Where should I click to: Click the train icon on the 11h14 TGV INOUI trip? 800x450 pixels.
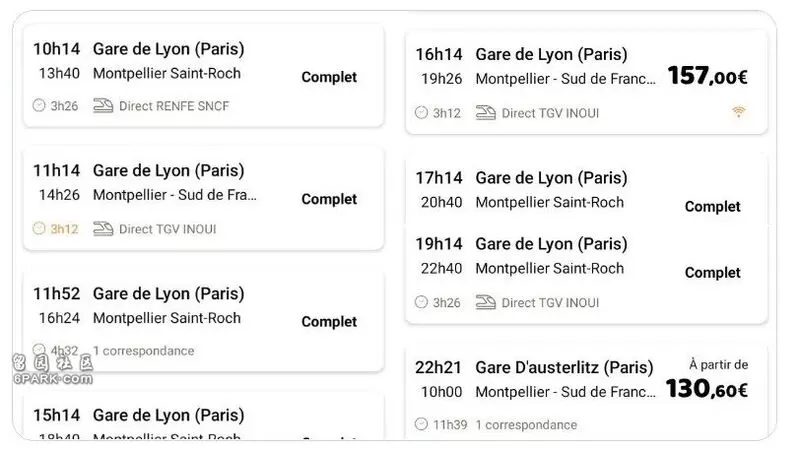pos(103,229)
